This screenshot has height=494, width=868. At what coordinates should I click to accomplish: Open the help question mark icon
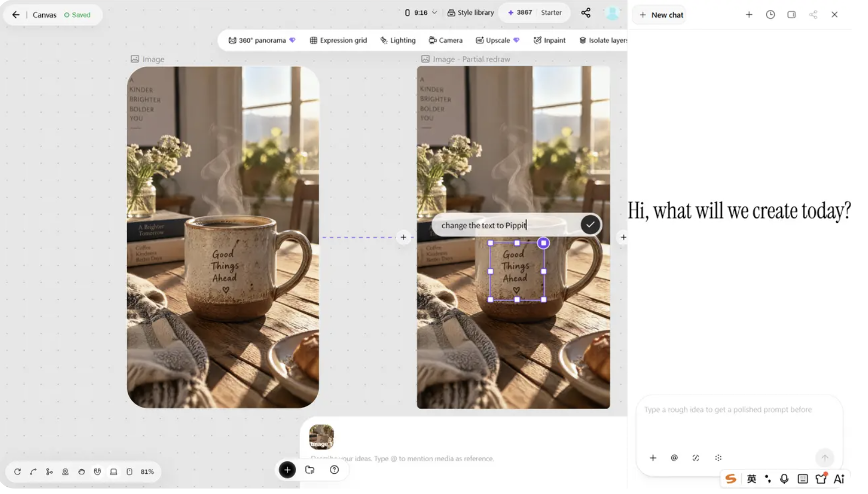(334, 470)
